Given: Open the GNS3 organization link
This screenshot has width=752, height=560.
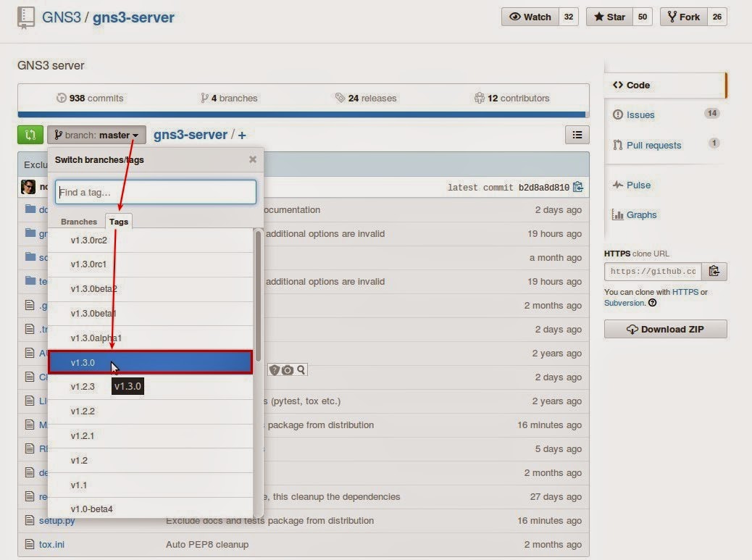Looking at the screenshot, I should [62, 17].
